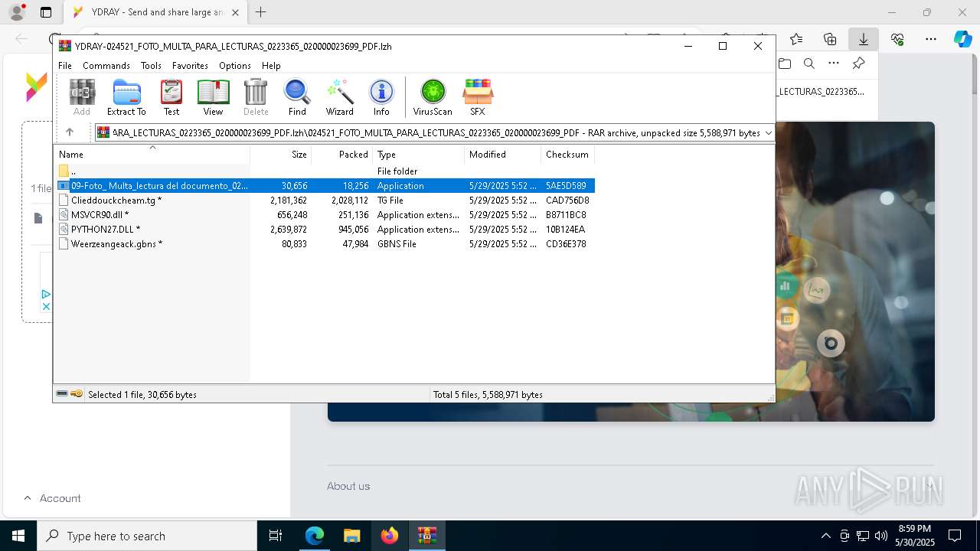This screenshot has width=980, height=551.
Task: Sort by Type column header
Action: [x=419, y=154]
